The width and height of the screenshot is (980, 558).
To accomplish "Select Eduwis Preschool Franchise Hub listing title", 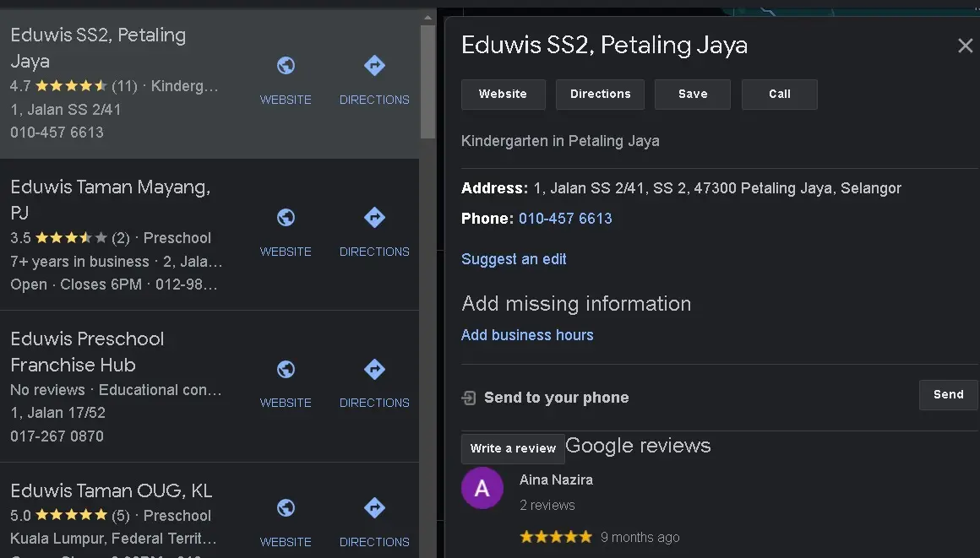I will click(x=87, y=352).
